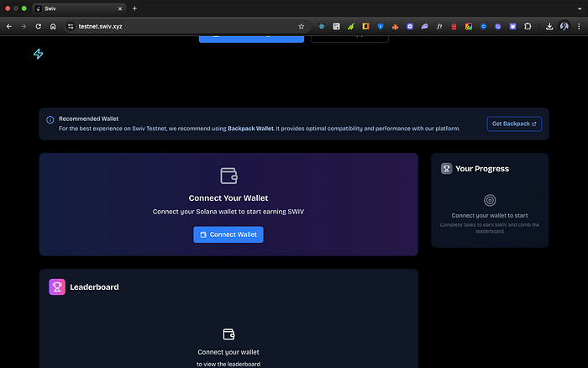This screenshot has height=368, width=588.
Task: Click the target icon in Your Progress
Action: 490,200
